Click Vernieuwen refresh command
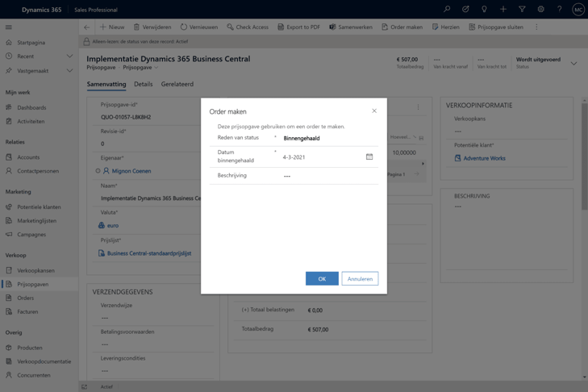The width and height of the screenshot is (588, 392). [198, 27]
